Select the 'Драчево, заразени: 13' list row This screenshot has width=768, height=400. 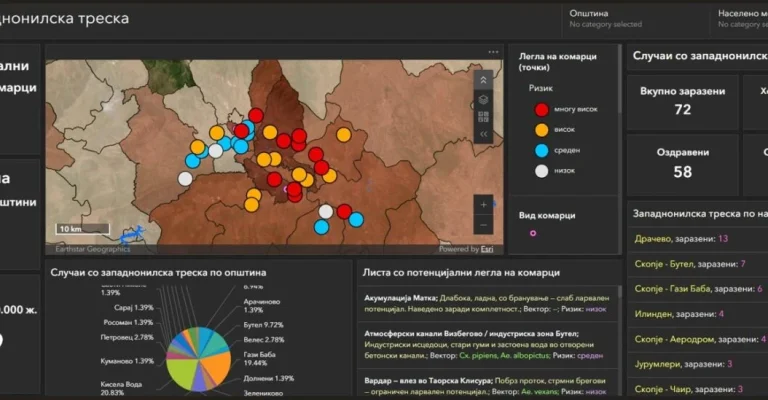697,239
